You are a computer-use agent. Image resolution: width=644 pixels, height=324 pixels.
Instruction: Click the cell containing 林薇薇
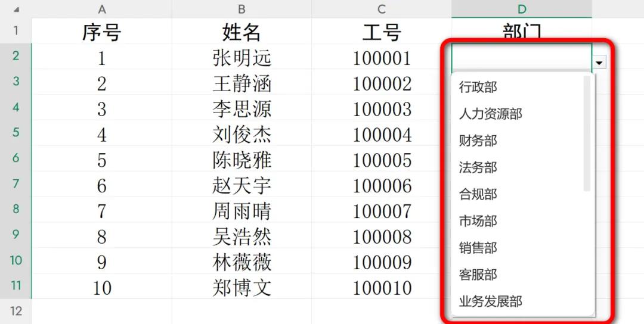click(x=241, y=260)
